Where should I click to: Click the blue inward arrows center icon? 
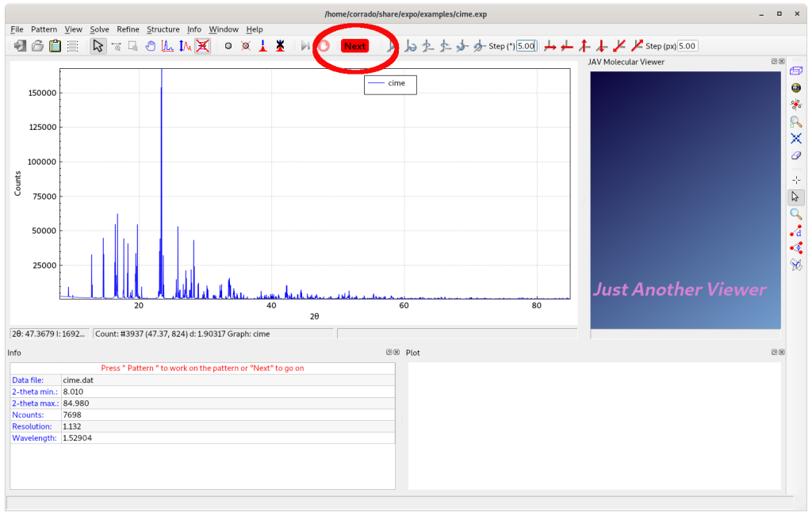click(796, 138)
